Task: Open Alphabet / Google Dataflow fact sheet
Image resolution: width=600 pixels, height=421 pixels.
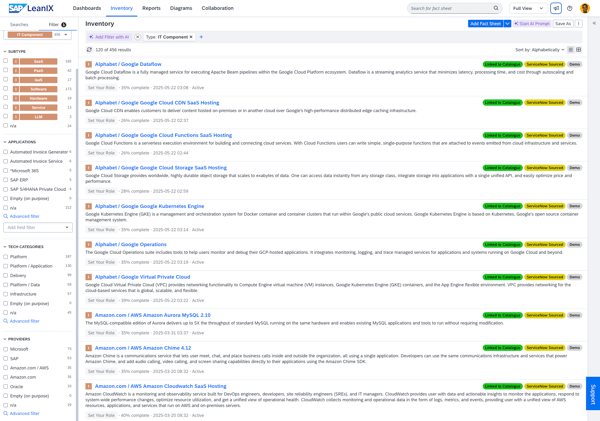Action: (x=128, y=64)
